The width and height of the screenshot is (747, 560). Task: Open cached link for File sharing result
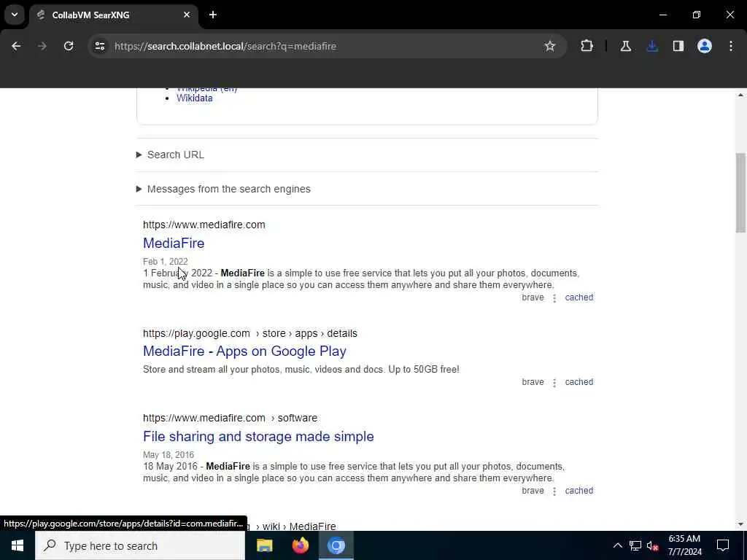pos(578,491)
